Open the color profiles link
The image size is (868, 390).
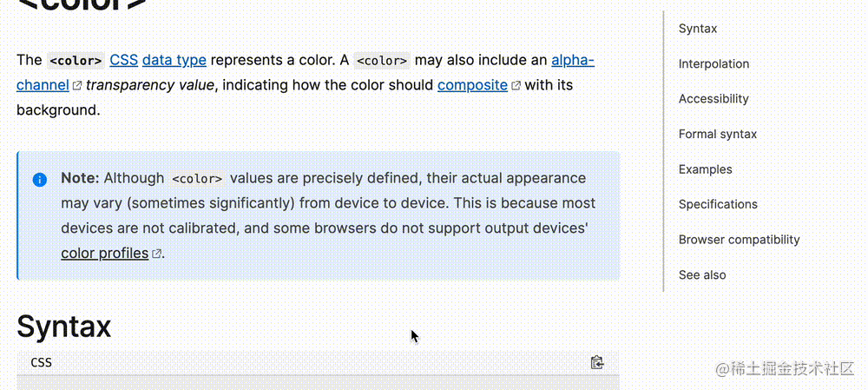[x=105, y=253]
